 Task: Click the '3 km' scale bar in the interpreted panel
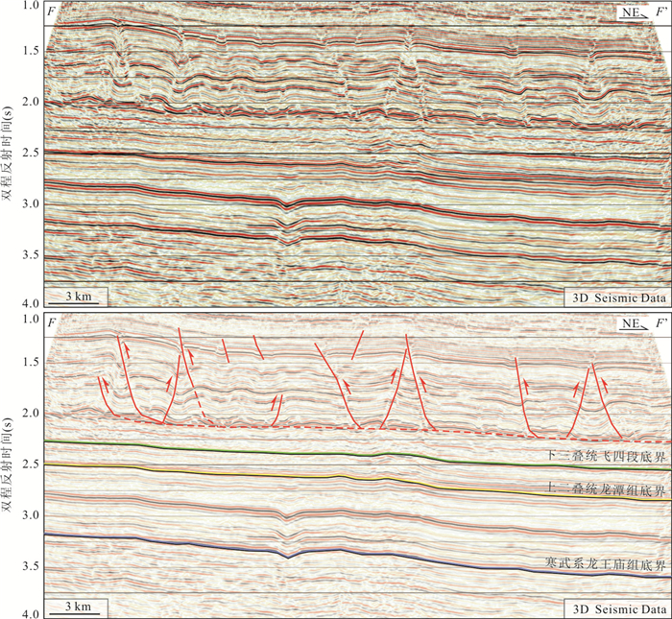76,608
